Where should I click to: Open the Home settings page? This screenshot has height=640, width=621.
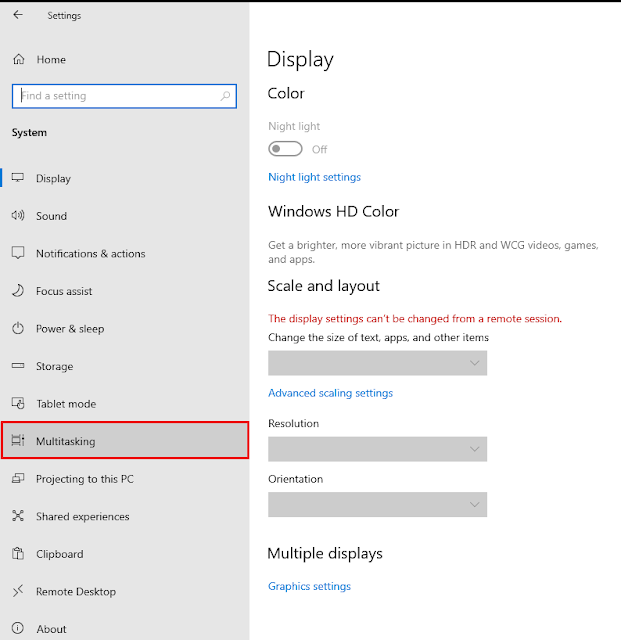pyautogui.click(x=125, y=60)
